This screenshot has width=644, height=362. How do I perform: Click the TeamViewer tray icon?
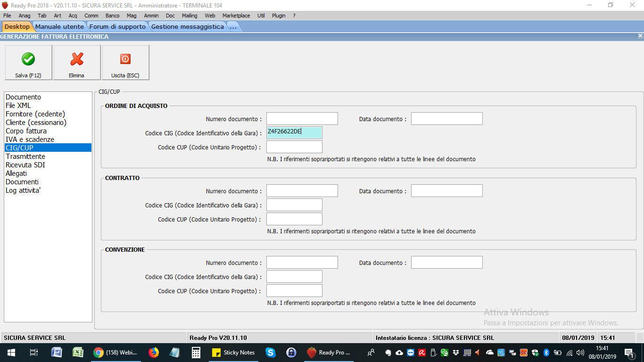tap(411, 353)
